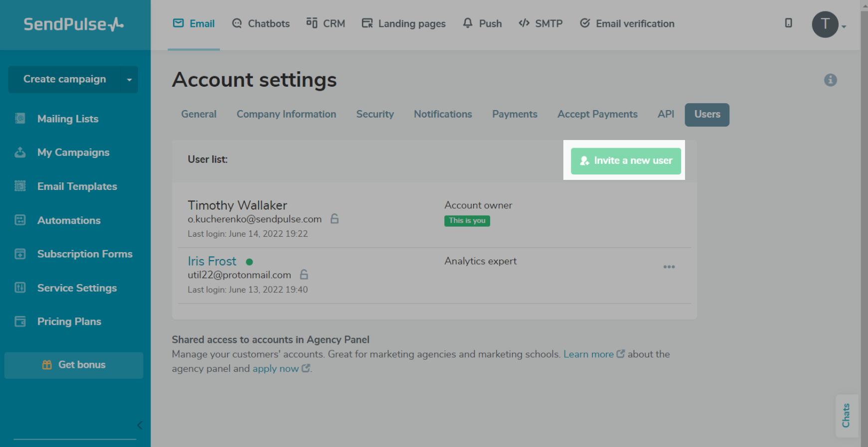Click the Mailing Lists sidebar icon
This screenshot has width=868, height=447.
tap(20, 119)
